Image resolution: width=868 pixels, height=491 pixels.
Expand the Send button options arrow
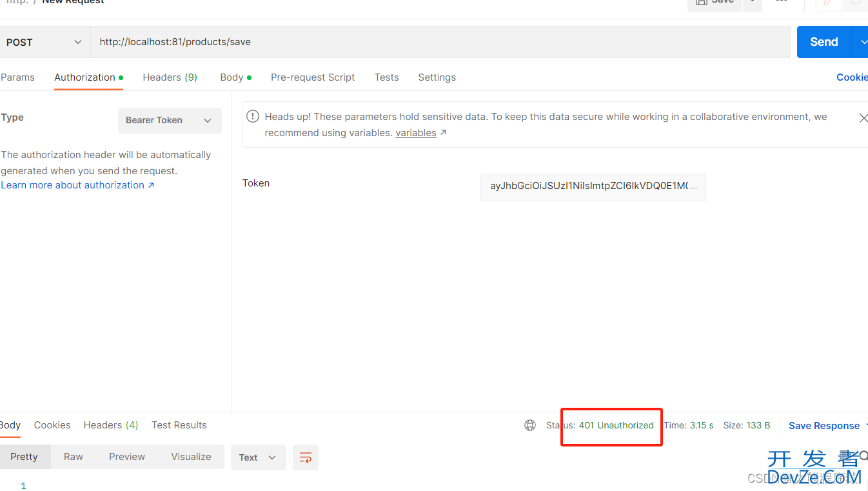[x=862, y=42]
